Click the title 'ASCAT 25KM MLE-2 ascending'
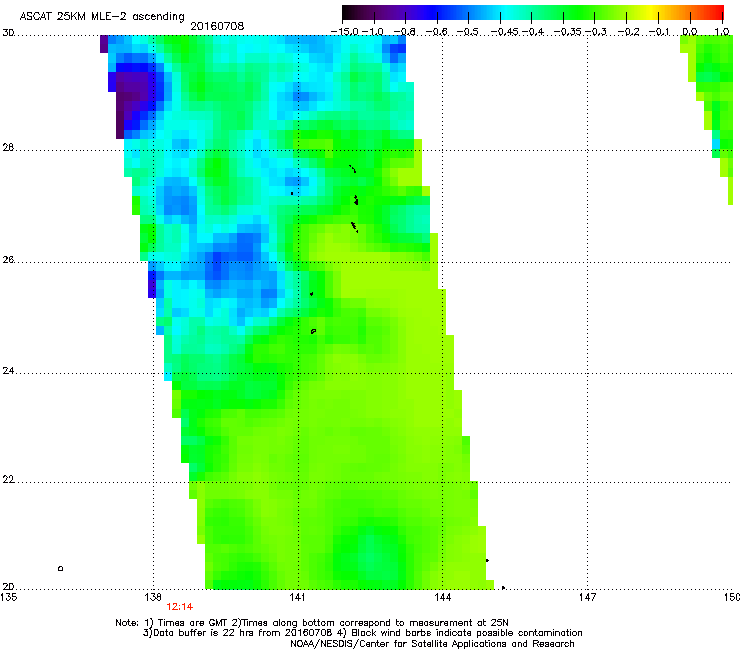The height and width of the screenshot is (650, 740). click(102, 16)
